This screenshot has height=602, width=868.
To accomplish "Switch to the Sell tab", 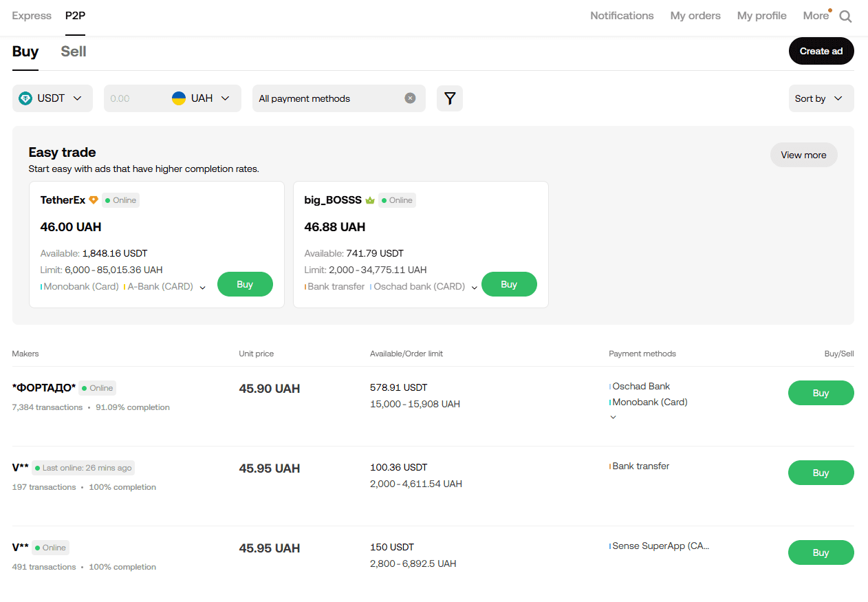I will coord(74,52).
